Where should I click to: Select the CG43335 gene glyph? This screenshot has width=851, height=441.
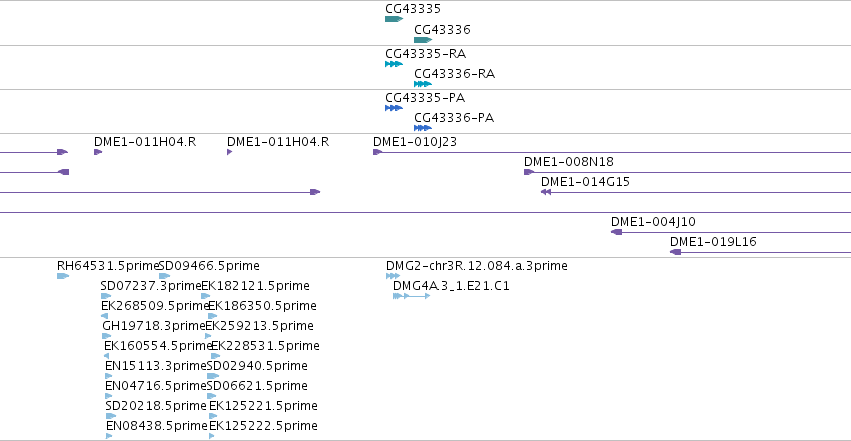394,19
